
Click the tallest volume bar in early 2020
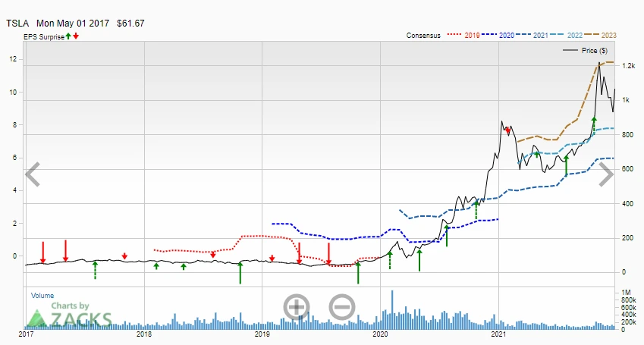(x=392, y=309)
